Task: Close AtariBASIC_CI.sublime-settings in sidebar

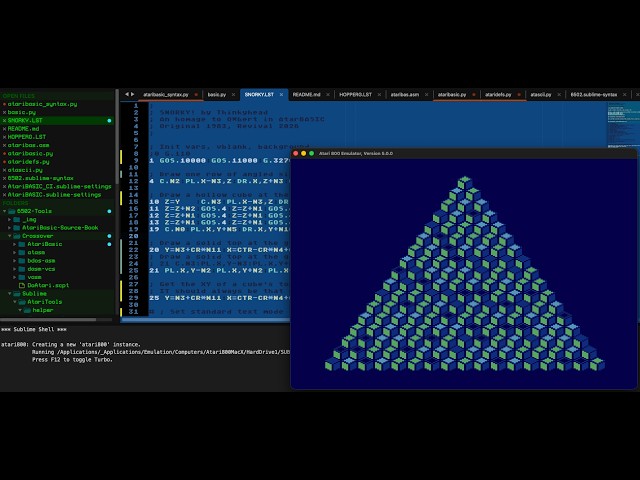Action: click(x=4, y=187)
